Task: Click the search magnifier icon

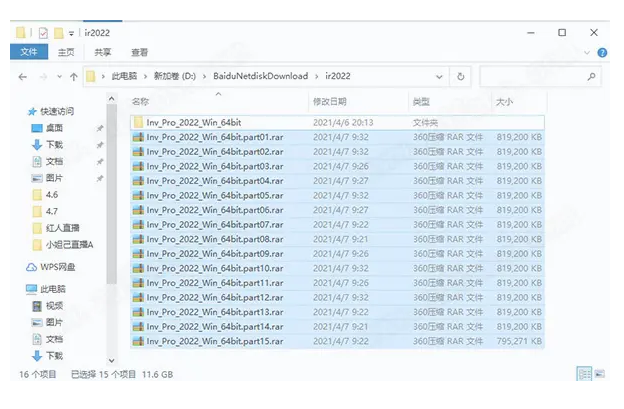Action: coord(591,76)
